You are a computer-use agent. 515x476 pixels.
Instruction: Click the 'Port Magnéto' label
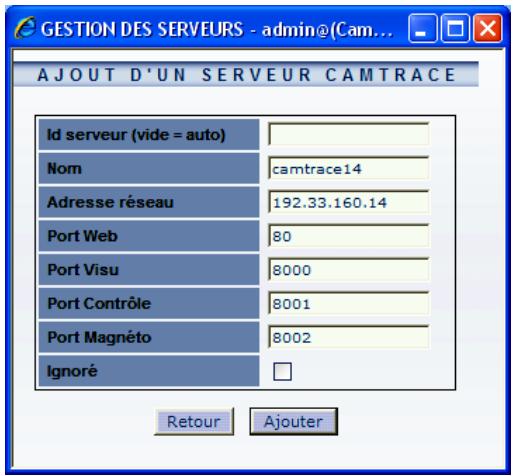(99, 337)
